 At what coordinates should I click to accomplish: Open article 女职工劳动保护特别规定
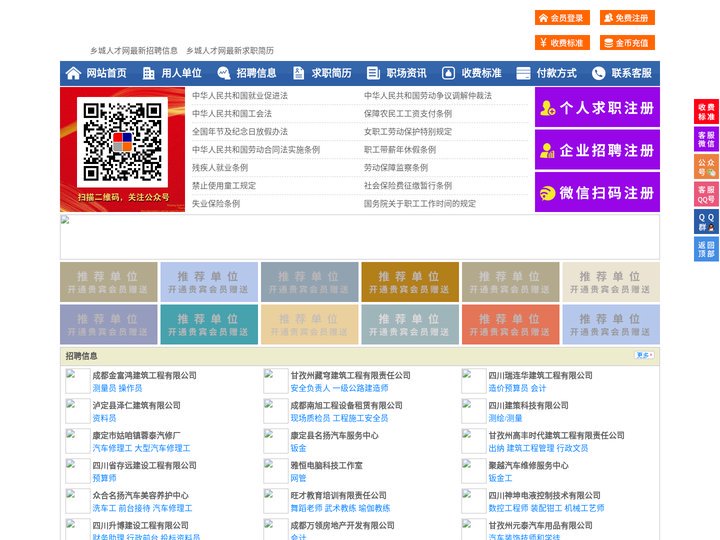click(408, 132)
